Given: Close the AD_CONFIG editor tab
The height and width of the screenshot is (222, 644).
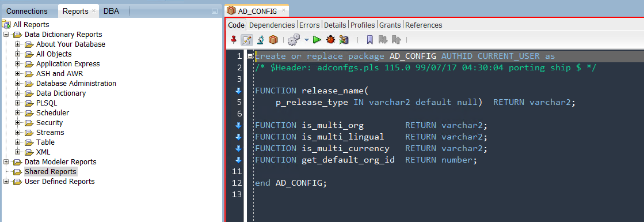Looking at the screenshot, I should click(283, 10).
